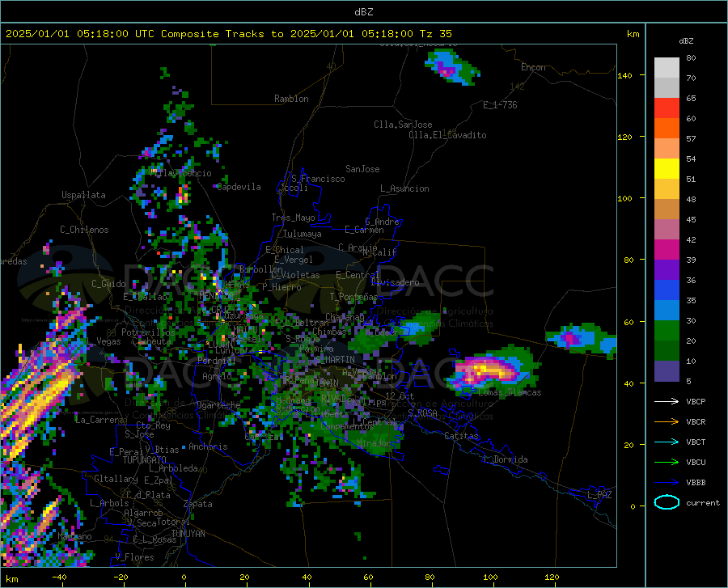Click the C_Guido place label
728x588 pixels.
(x=108, y=284)
